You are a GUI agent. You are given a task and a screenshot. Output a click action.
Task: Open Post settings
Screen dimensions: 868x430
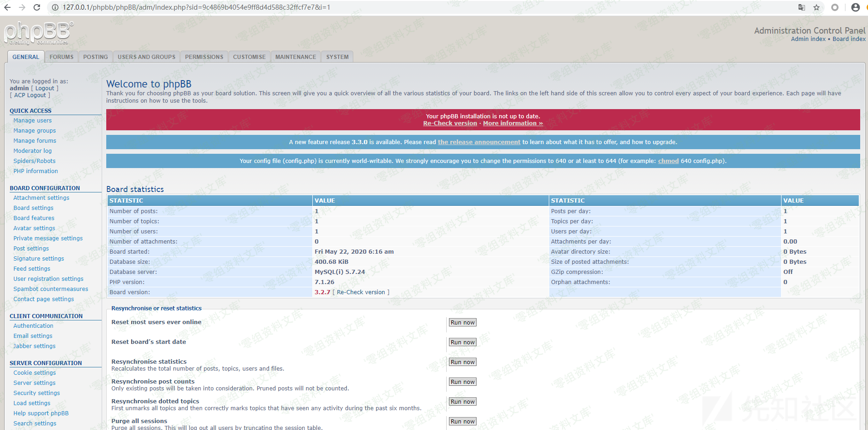click(31, 249)
